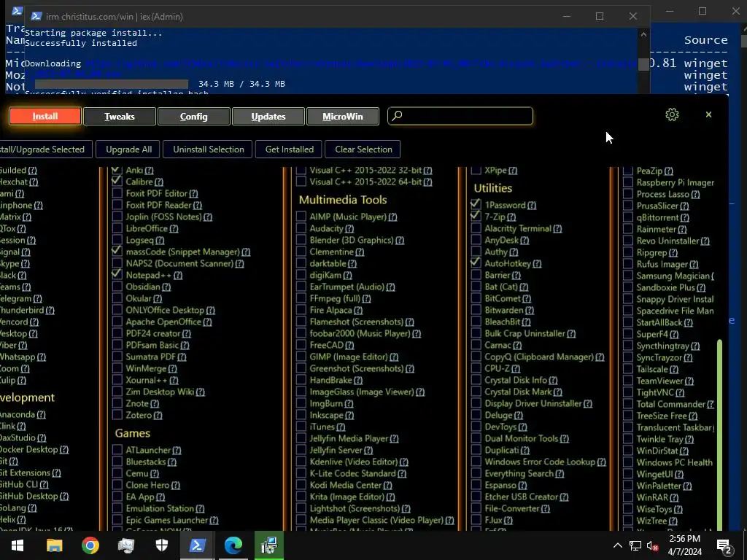Open the Windows Security shield taskbar icon
The height and width of the screenshot is (560, 747).
[x=162, y=545]
